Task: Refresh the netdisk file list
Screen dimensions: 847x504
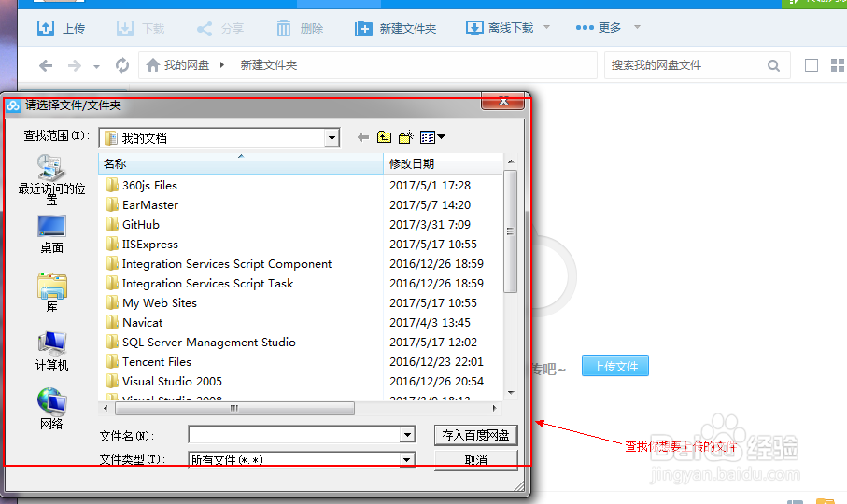Action: [x=122, y=65]
